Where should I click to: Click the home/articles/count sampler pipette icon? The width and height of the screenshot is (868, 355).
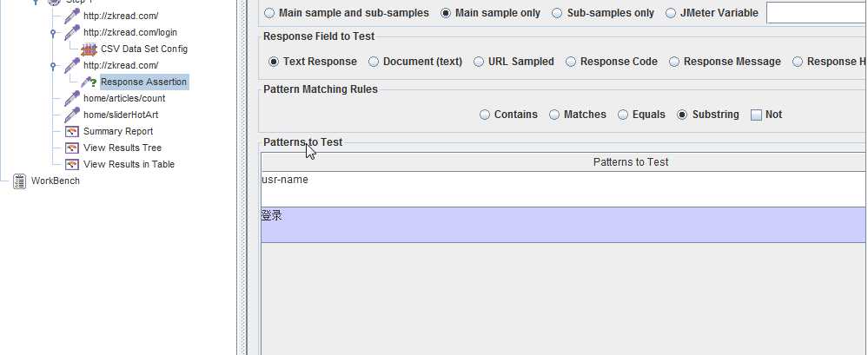[x=73, y=99]
